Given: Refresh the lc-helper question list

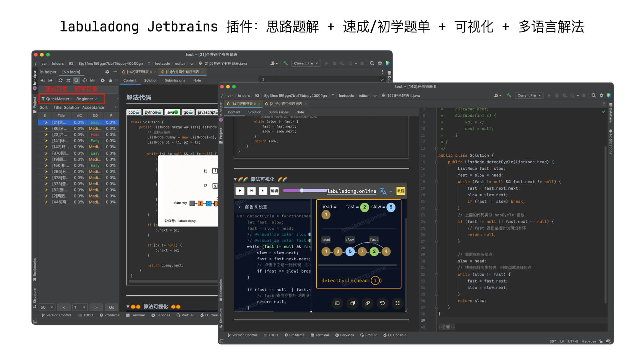Looking at the screenshot, I should [x=60, y=80].
